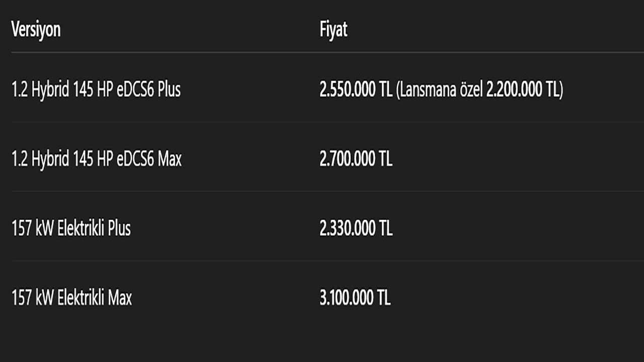The image size is (644, 362).
Task: Select the 1.2 Hybrid eDCS6 Max version name
Action: 96,159
